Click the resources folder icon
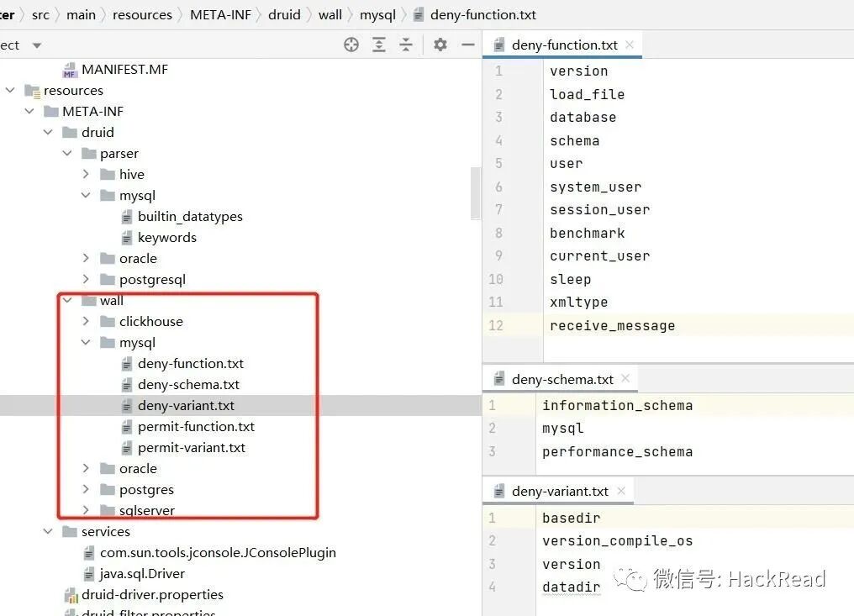The width and height of the screenshot is (854, 616). click(x=33, y=91)
